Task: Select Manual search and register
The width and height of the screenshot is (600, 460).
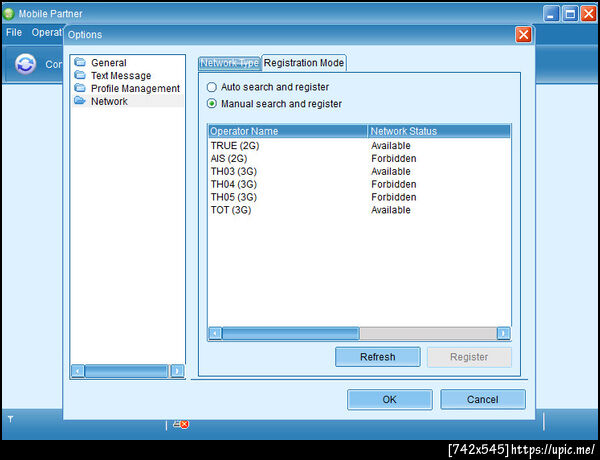Action: [274, 104]
